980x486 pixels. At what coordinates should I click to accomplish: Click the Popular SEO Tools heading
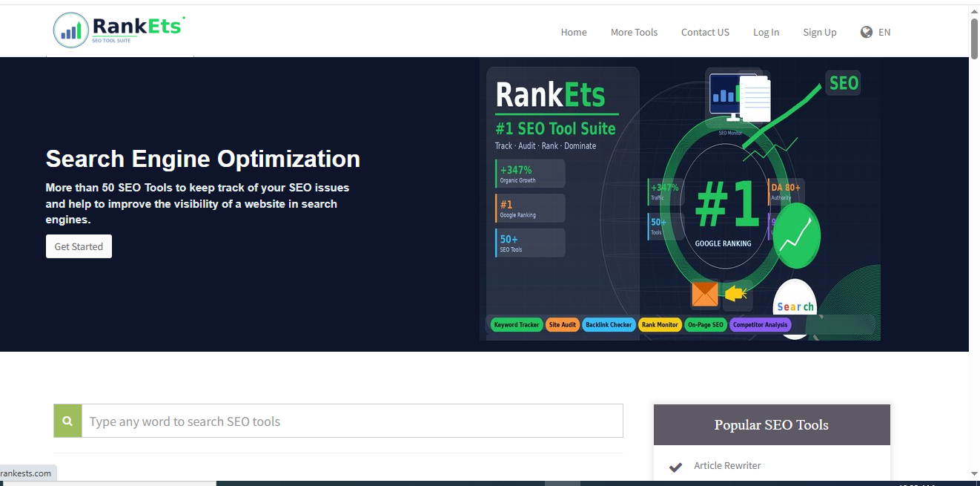(772, 424)
